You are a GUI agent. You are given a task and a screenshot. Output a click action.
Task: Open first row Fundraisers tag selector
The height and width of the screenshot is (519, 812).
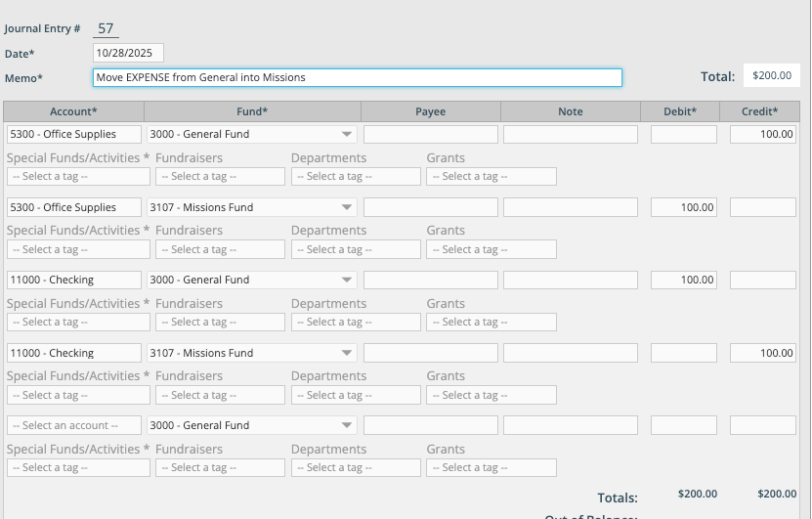(x=220, y=177)
